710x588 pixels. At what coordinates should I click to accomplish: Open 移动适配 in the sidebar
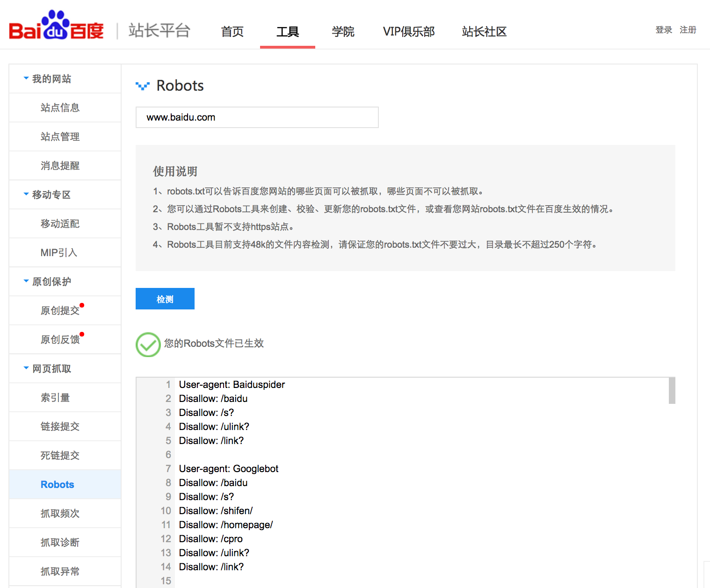click(65, 223)
